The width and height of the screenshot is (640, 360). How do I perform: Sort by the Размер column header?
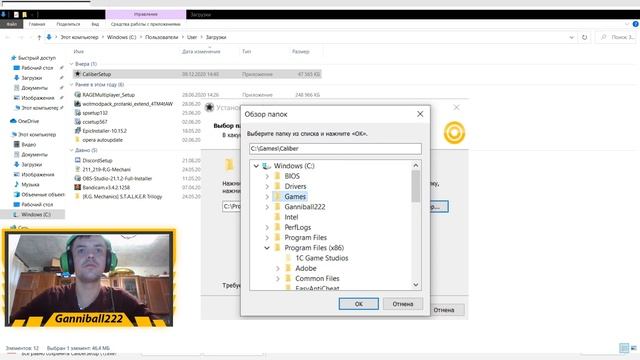[301, 51]
